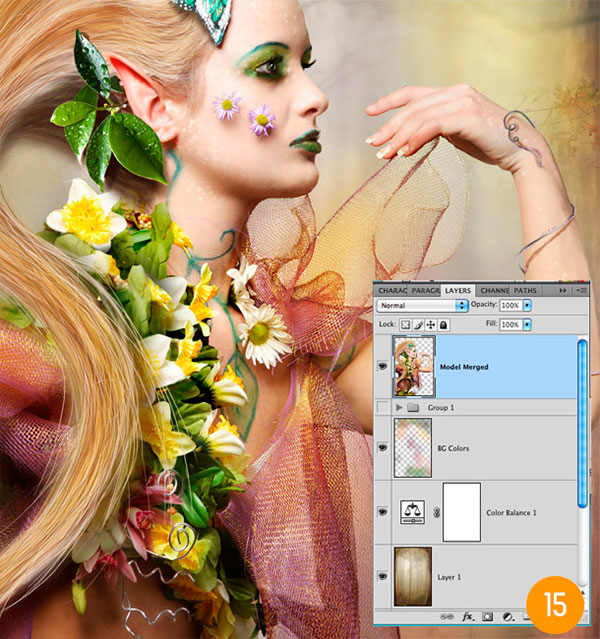Expand the Group 1 disclosure triangle
The image size is (600, 639).
(x=399, y=407)
